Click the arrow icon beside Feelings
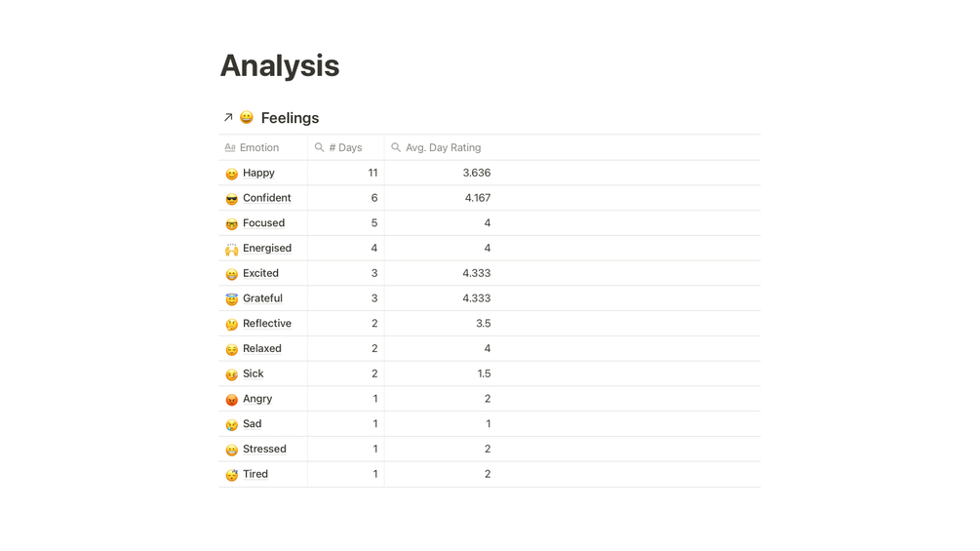 228,117
